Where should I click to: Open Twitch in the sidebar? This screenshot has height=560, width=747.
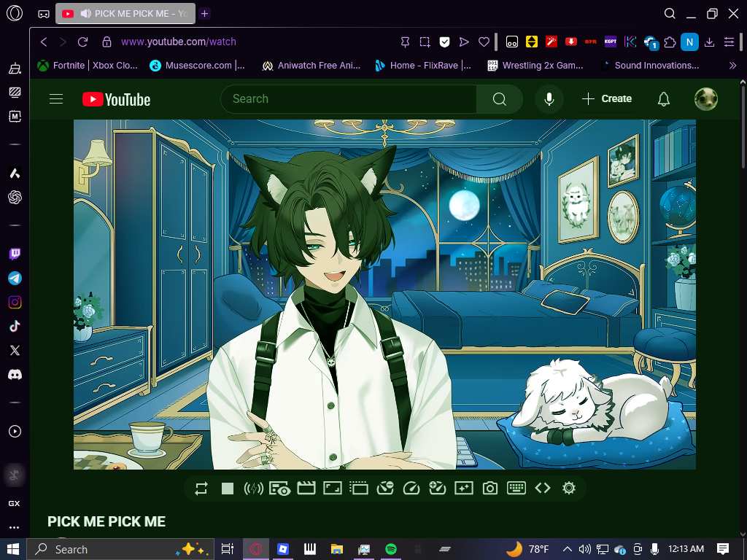tap(15, 254)
